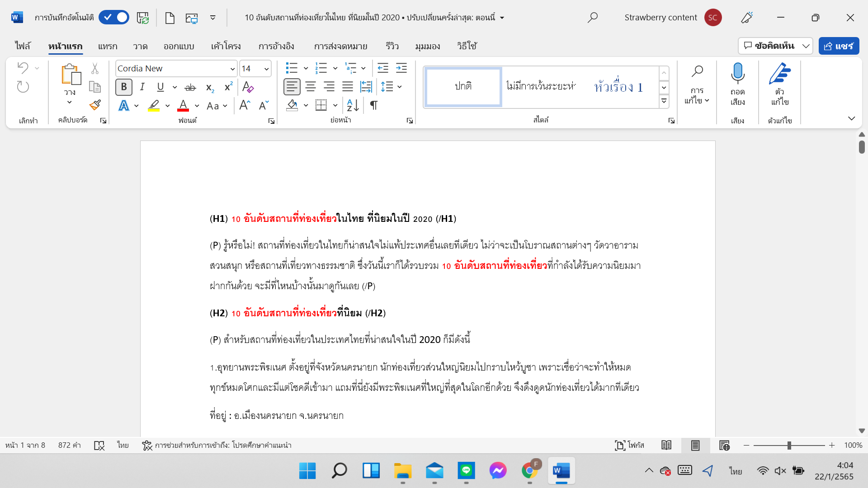Click the Redo icon
This screenshot has width=868, height=488.
point(23,86)
